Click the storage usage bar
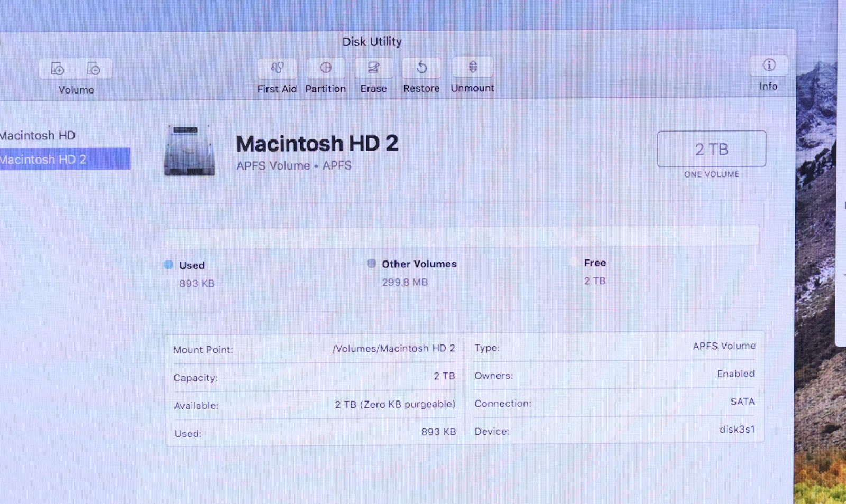The width and height of the screenshot is (846, 504). [462, 237]
